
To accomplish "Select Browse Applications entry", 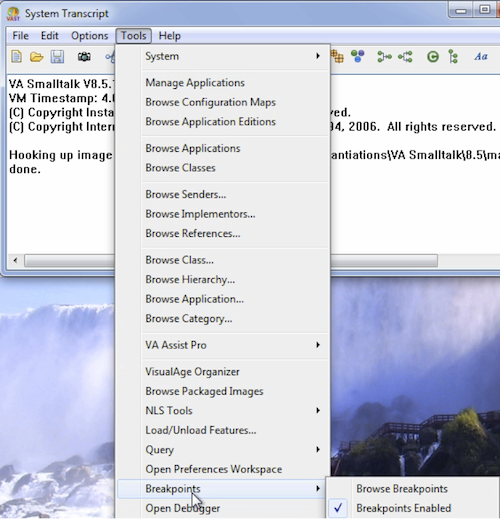I will pos(222,148).
